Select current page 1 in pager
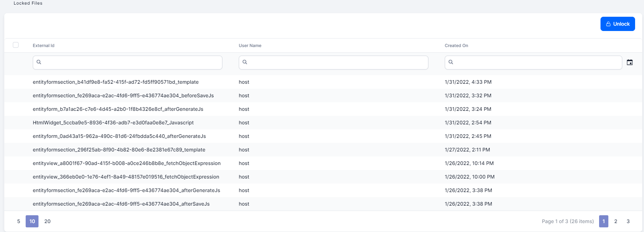Screen dimensions: 644x232 coord(603,221)
